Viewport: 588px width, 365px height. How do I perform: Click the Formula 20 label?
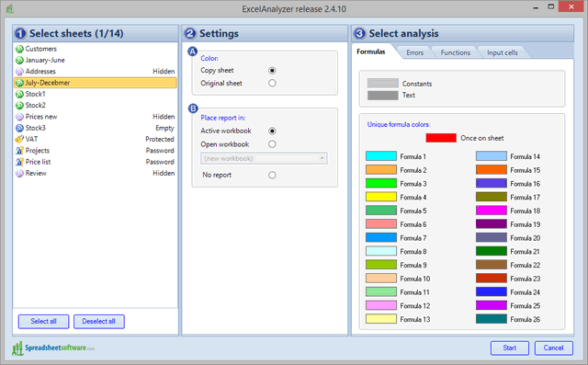point(525,238)
